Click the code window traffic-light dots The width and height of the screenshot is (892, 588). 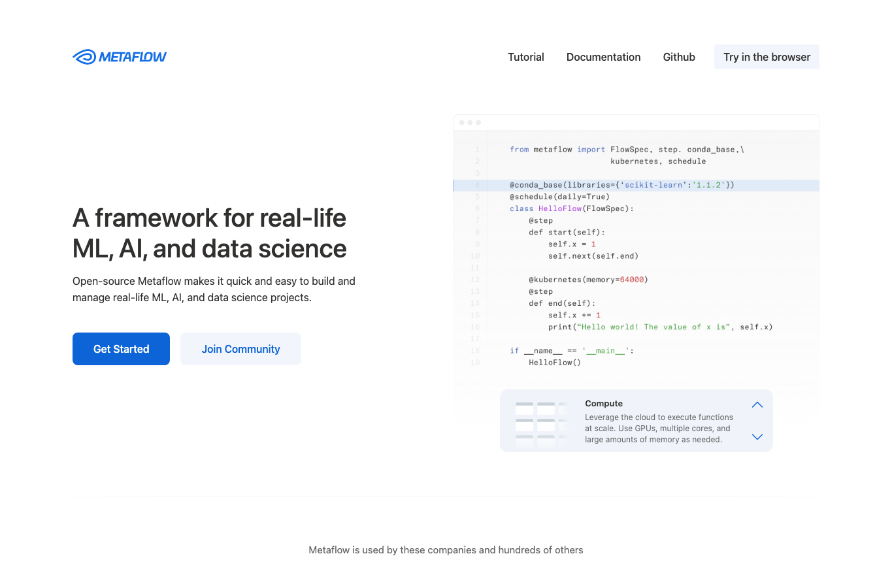click(470, 123)
